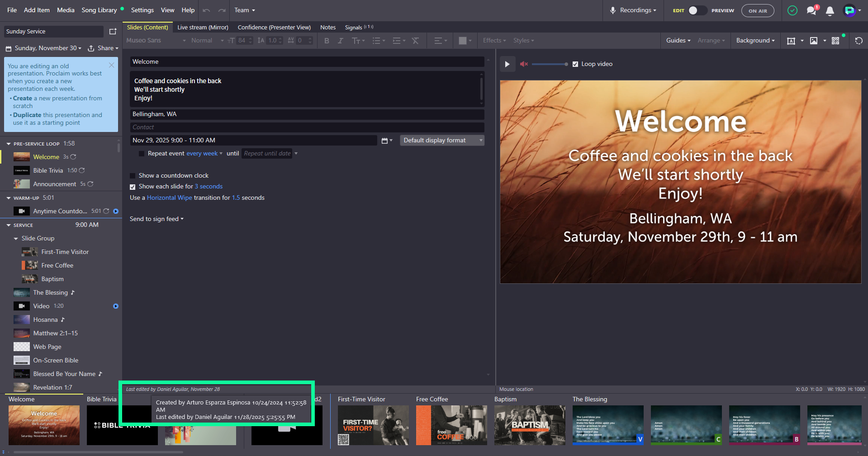Click the ON AIR button
Screen dimensions: 868x456
pos(758,11)
